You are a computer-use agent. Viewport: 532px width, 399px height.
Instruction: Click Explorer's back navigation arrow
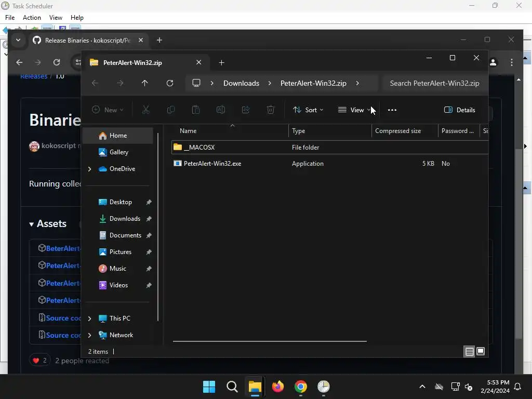tap(95, 83)
